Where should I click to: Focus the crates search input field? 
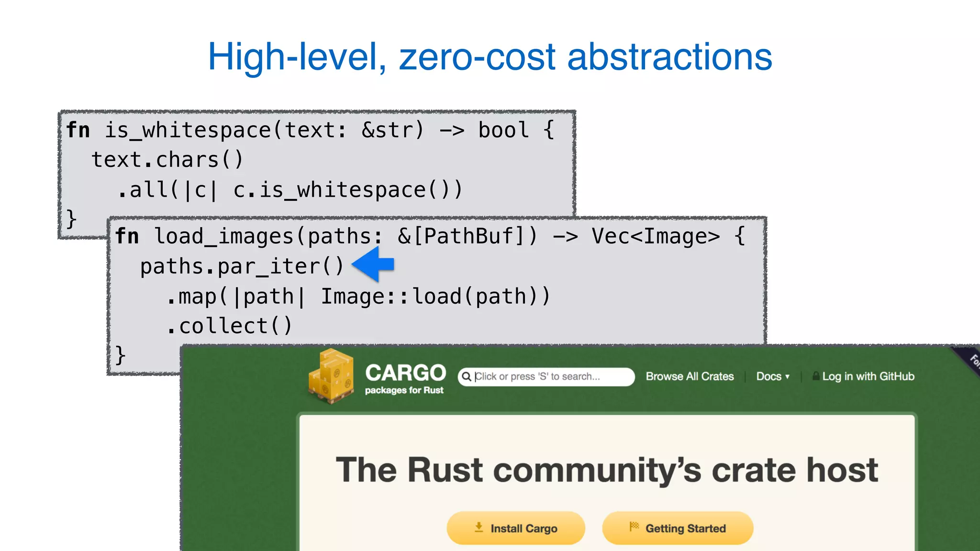coord(546,377)
